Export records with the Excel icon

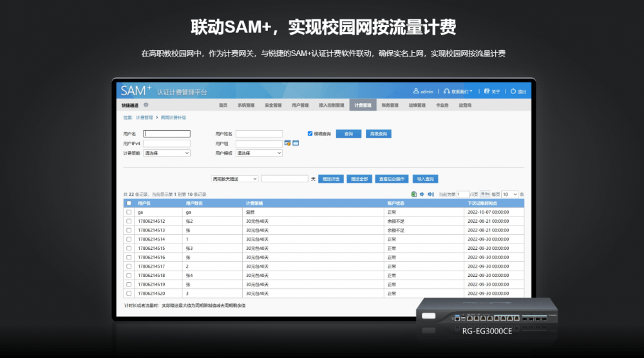(x=413, y=194)
